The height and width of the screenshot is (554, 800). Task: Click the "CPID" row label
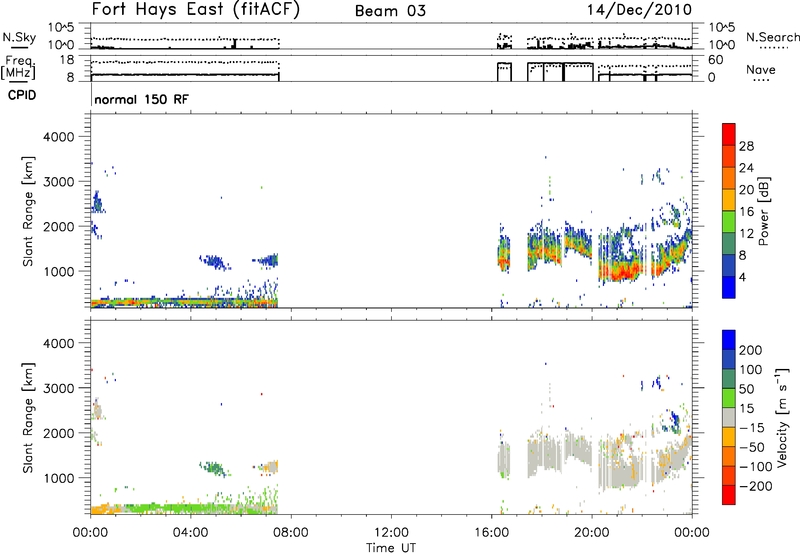coord(22,95)
